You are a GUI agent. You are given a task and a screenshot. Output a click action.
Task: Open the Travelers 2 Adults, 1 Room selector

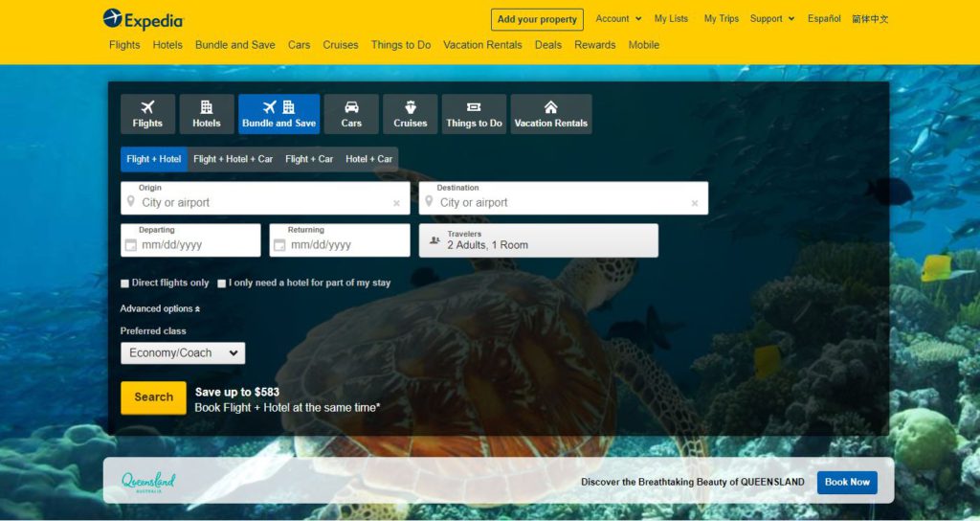pyautogui.click(x=538, y=240)
